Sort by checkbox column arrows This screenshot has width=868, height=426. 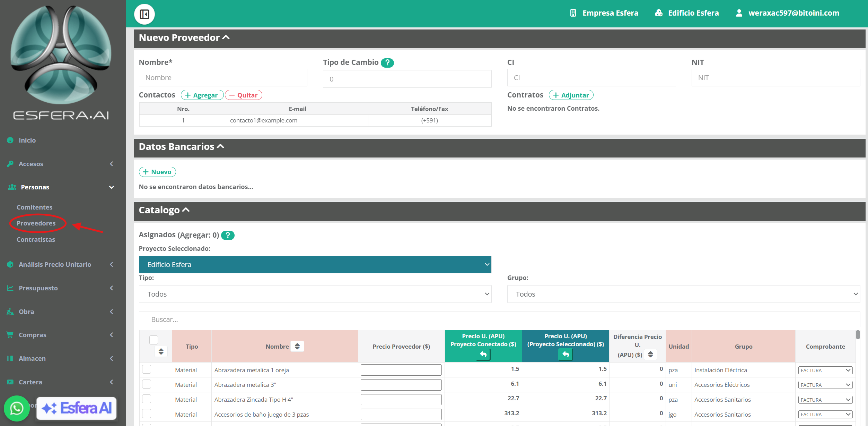[161, 351]
